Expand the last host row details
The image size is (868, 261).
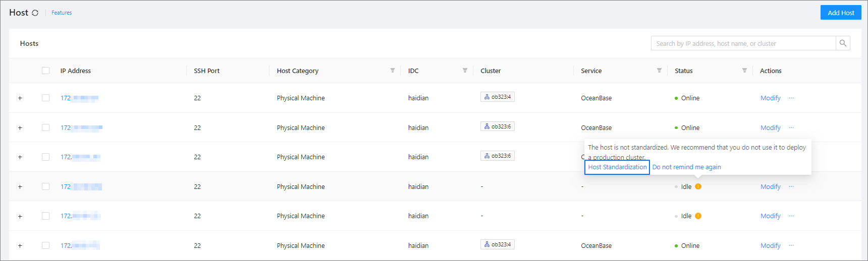(x=20, y=246)
